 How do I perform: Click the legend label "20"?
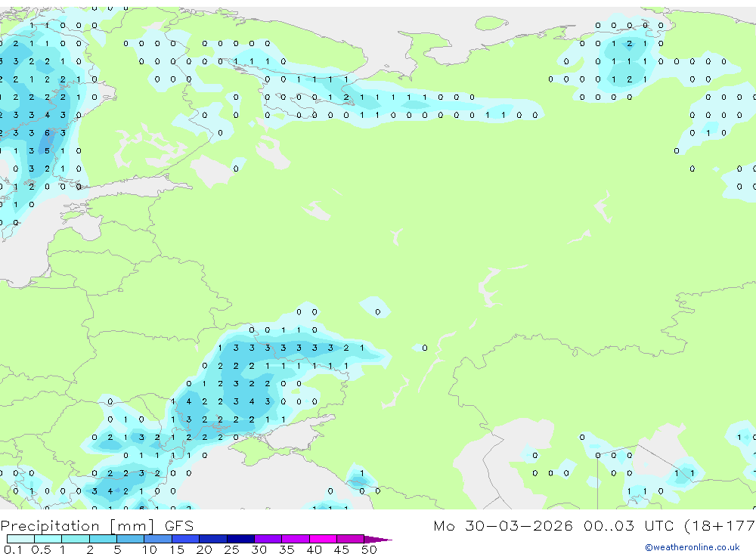click(x=204, y=549)
